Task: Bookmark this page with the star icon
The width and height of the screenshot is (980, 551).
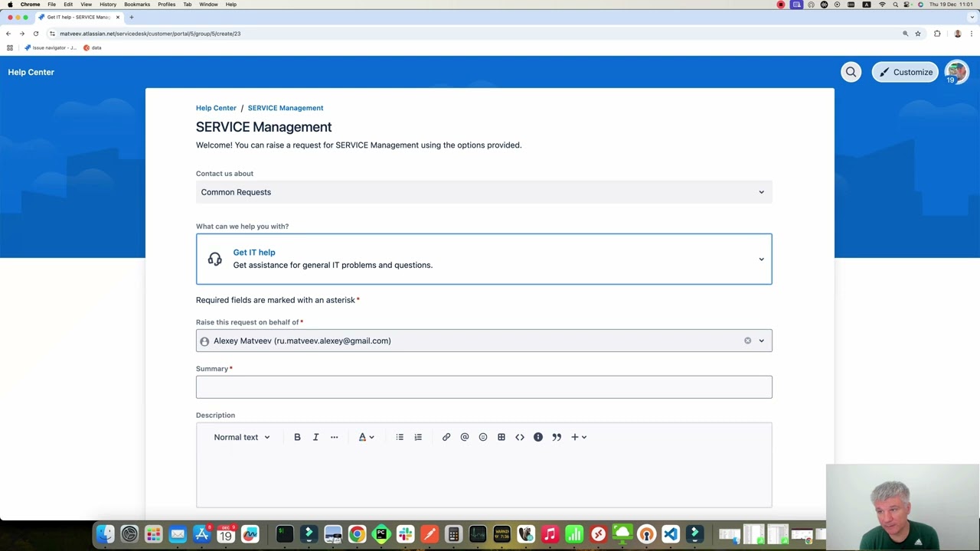Action: pos(918,34)
